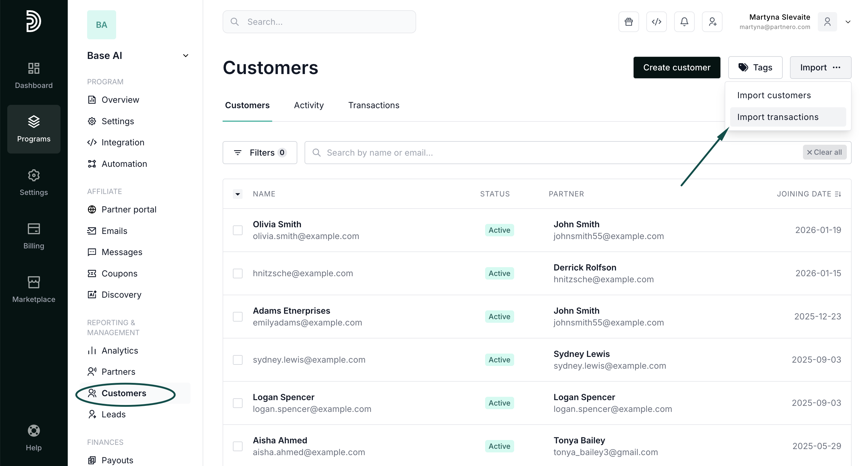
Task: Click the Create customer button
Action: click(677, 67)
